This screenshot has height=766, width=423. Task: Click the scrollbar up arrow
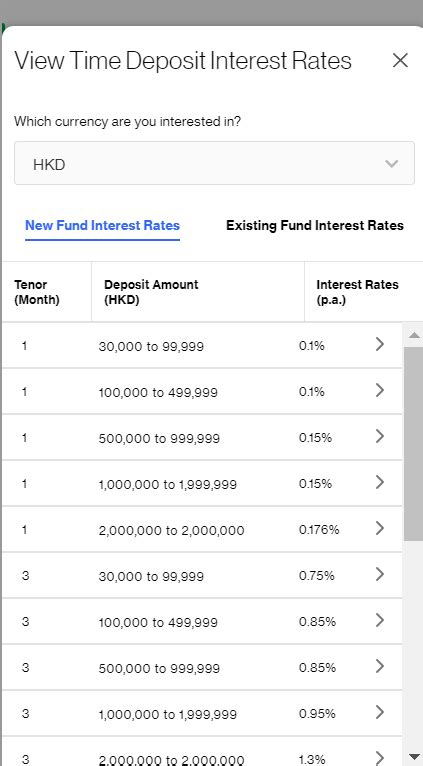[414, 335]
